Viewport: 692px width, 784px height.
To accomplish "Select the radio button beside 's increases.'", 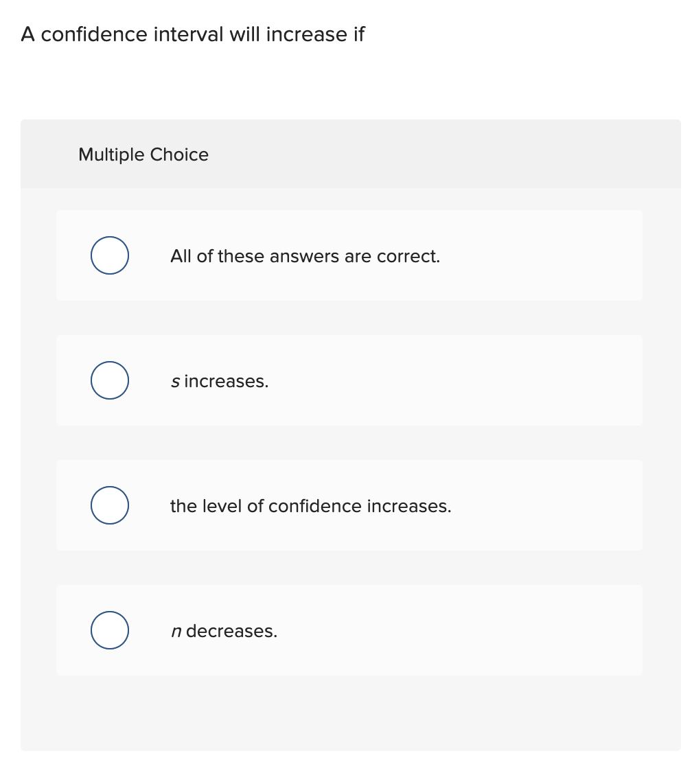I will pyautogui.click(x=109, y=380).
